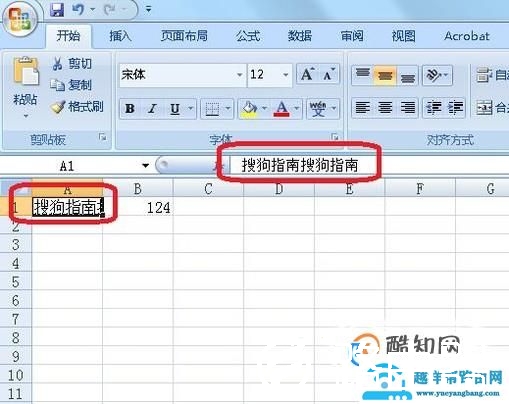Viewport: 509px width, 404px height.
Task: Open the 数据 tab
Action: (300, 36)
